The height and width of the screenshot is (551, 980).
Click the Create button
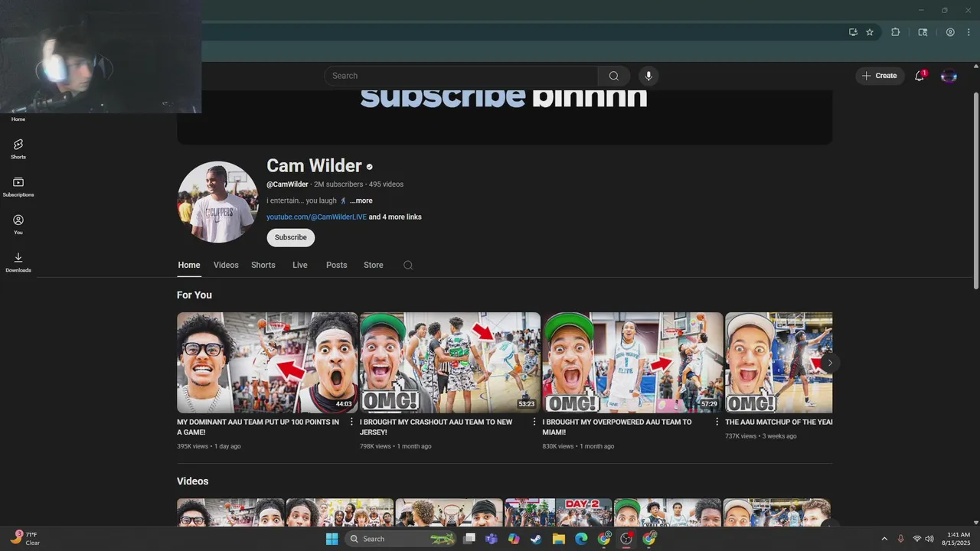[880, 76]
